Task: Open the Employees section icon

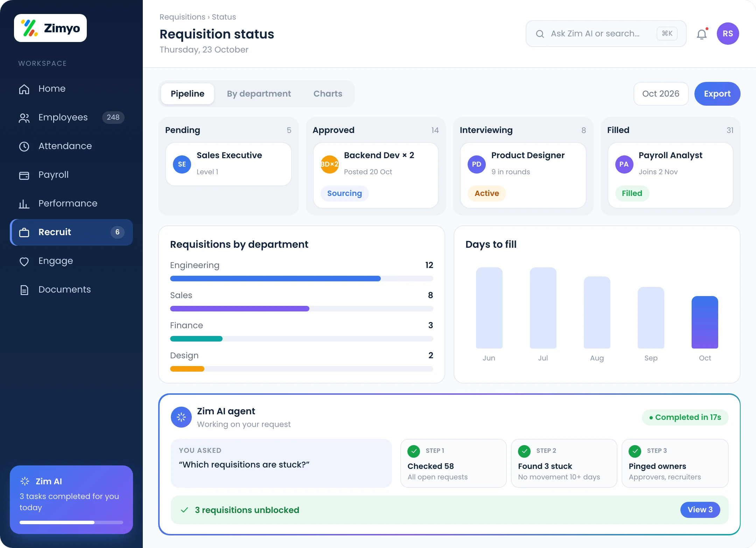Action: 24,118
